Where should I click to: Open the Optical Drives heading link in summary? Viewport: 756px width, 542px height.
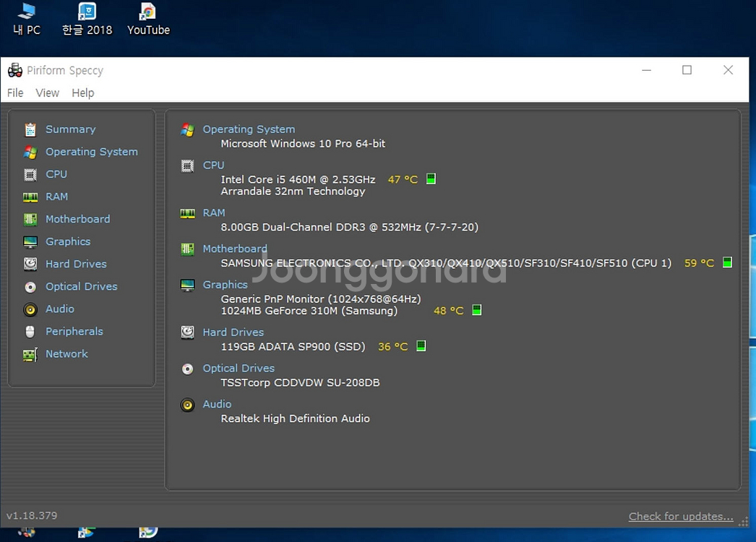(x=239, y=368)
